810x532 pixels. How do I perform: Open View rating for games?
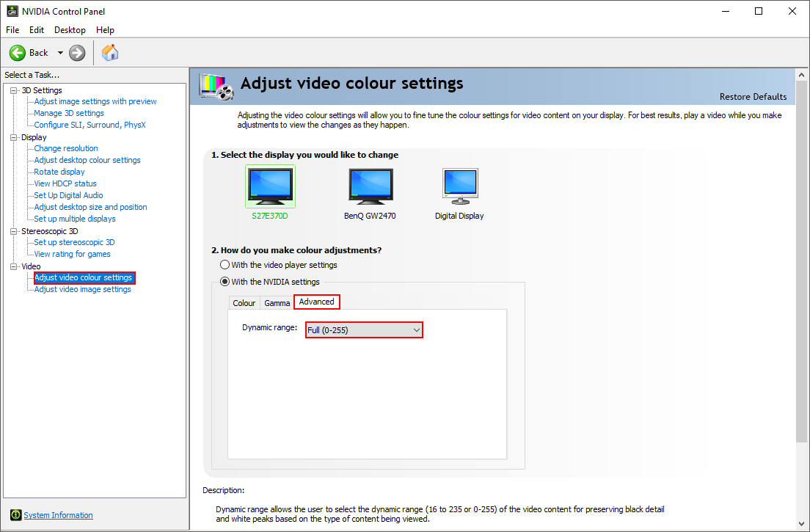[73, 254]
